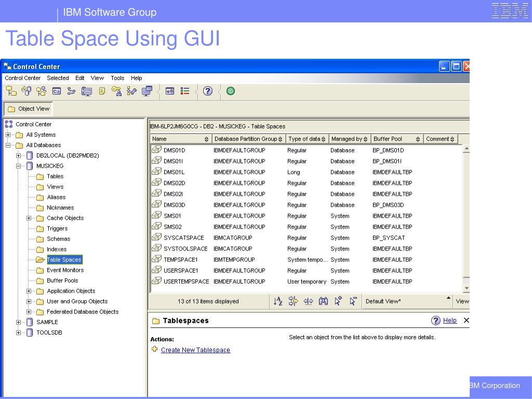
Task: Open the Edit menu
Action: [x=79, y=78]
